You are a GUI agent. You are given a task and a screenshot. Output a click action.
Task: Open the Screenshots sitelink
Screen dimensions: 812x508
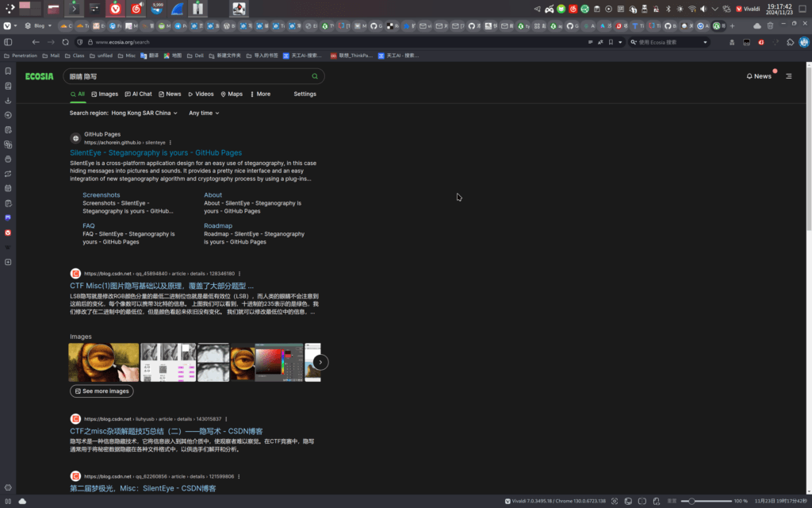101,195
